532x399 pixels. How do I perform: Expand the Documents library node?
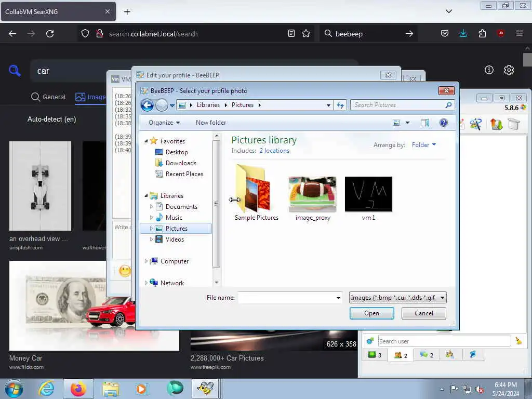coord(151,206)
